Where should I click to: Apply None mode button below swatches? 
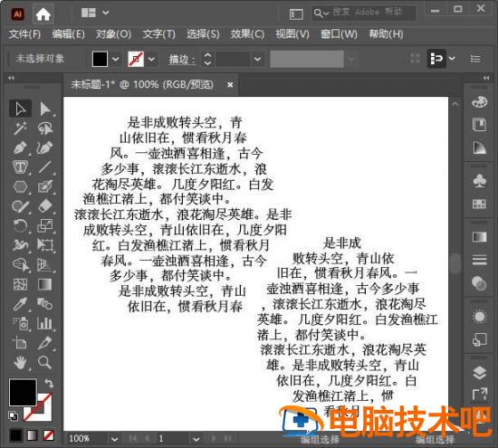tap(49, 435)
